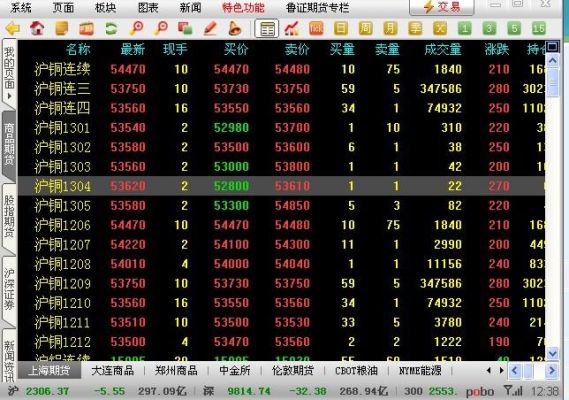This screenshot has width=569, height=400.
Task: Open the trend chart icon
Action: [291, 29]
